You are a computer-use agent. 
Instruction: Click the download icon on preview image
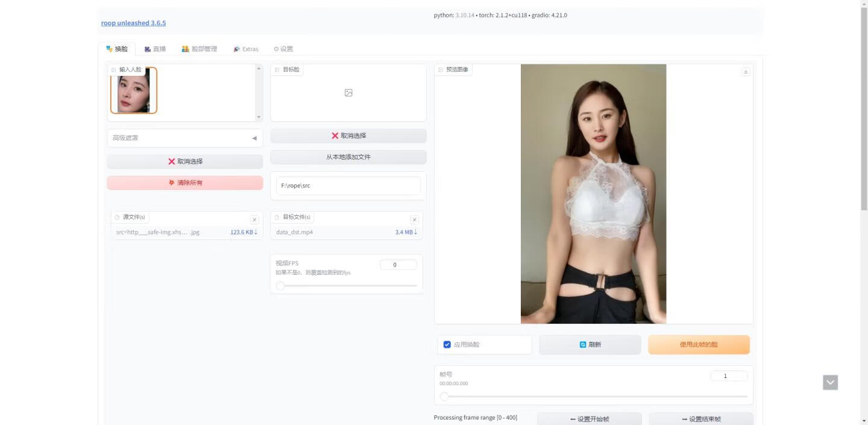(746, 72)
